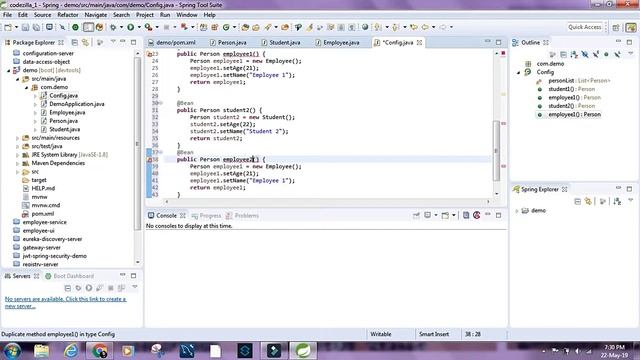Click the Chrome icon in Windows taskbar
Image resolution: width=640 pixels, height=360 pixels.
(99, 351)
